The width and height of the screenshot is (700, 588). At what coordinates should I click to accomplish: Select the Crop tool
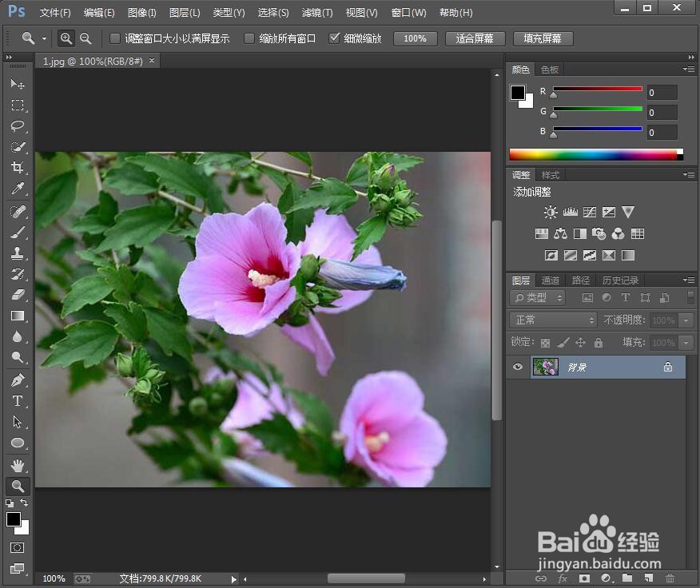click(18, 168)
